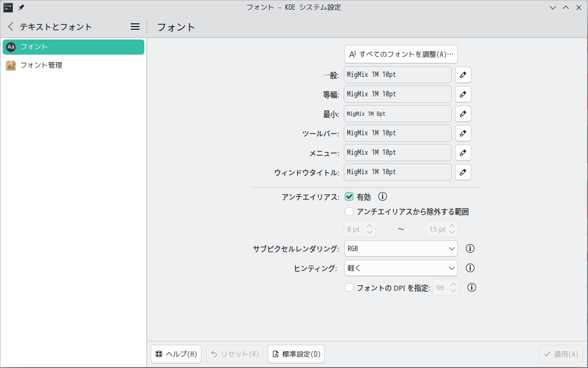Screen dimensions: 588x368
Task: Click info icon beside ヒンティング dropdown
Action: coord(470,268)
